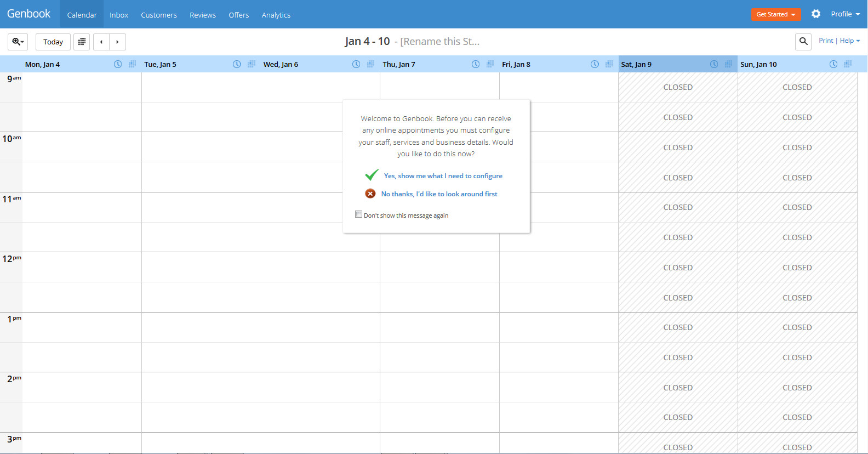The height and width of the screenshot is (454, 868).
Task: Click the grid icon for Sat, Jan 9
Action: coord(728,64)
